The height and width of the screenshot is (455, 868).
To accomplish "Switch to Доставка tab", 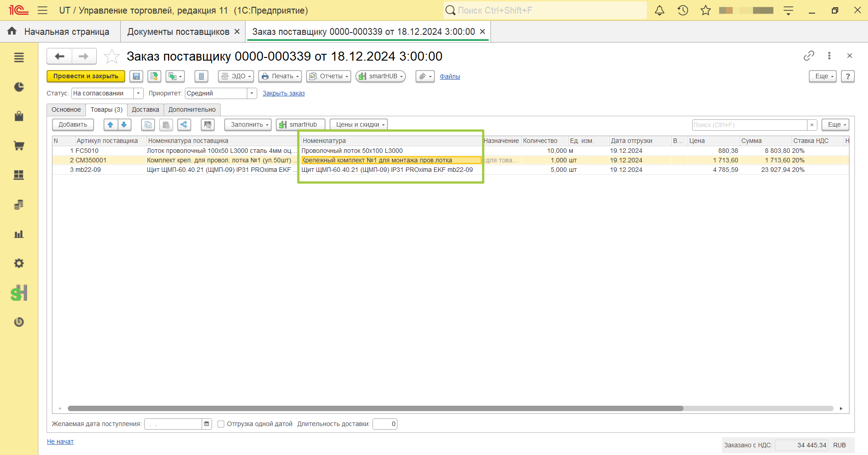I will [145, 109].
